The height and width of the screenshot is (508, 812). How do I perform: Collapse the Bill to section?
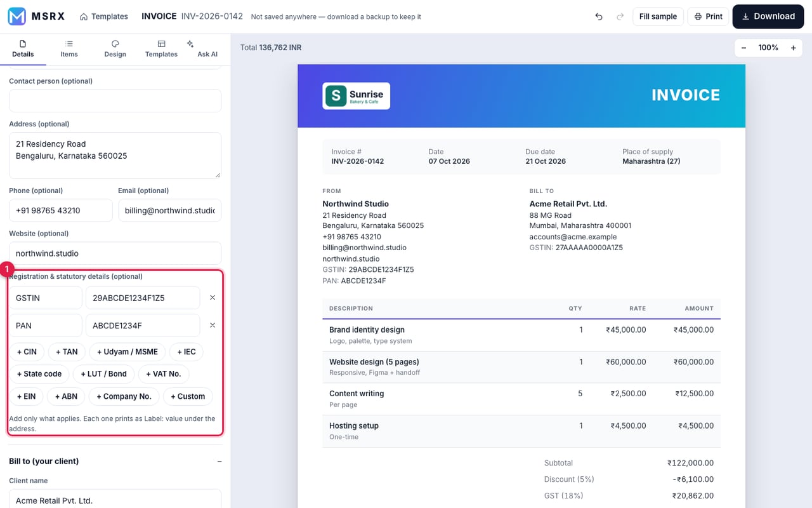(219, 462)
